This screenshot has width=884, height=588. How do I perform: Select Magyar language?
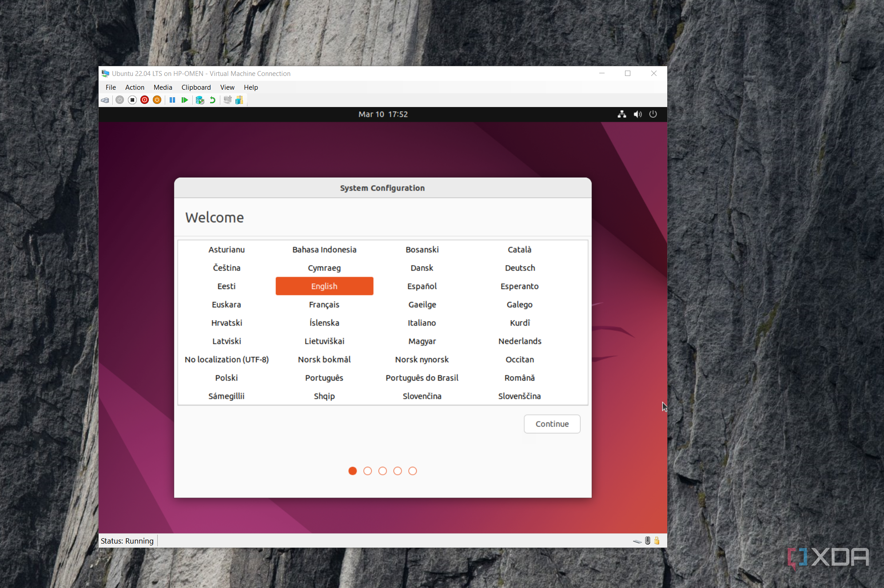[422, 341]
